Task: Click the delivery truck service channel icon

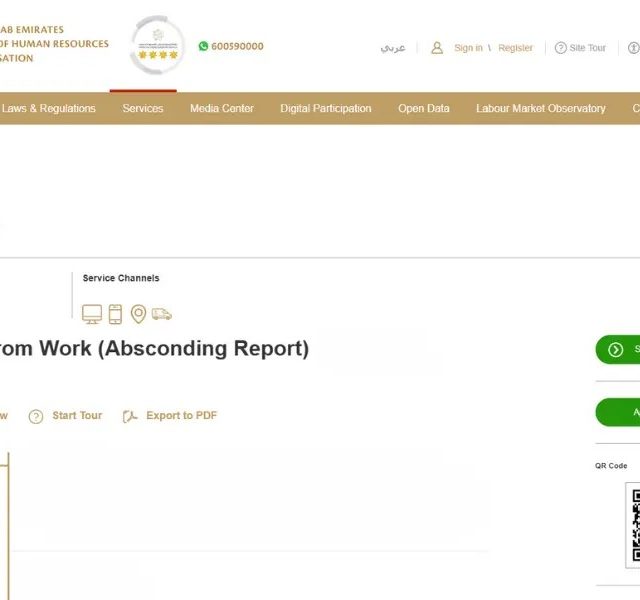Action: 162,314
